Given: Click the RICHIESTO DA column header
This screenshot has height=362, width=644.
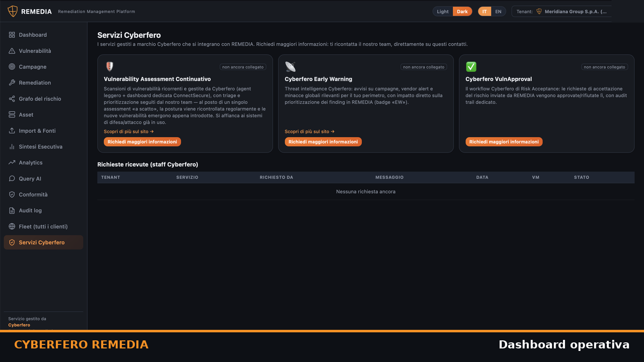Looking at the screenshot, I should pos(276,177).
